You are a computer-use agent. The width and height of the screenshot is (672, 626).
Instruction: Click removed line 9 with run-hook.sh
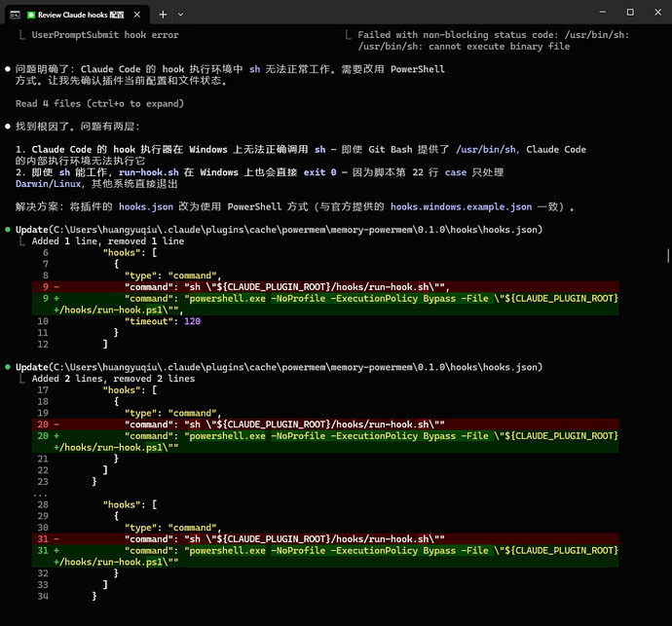(325, 287)
